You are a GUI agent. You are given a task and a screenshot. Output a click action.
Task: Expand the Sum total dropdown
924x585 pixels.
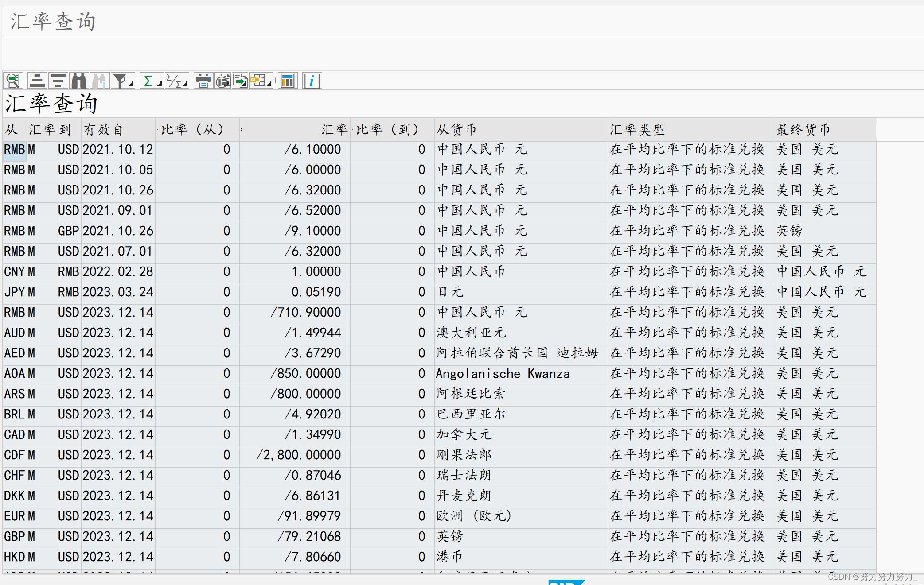pos(159,83)
